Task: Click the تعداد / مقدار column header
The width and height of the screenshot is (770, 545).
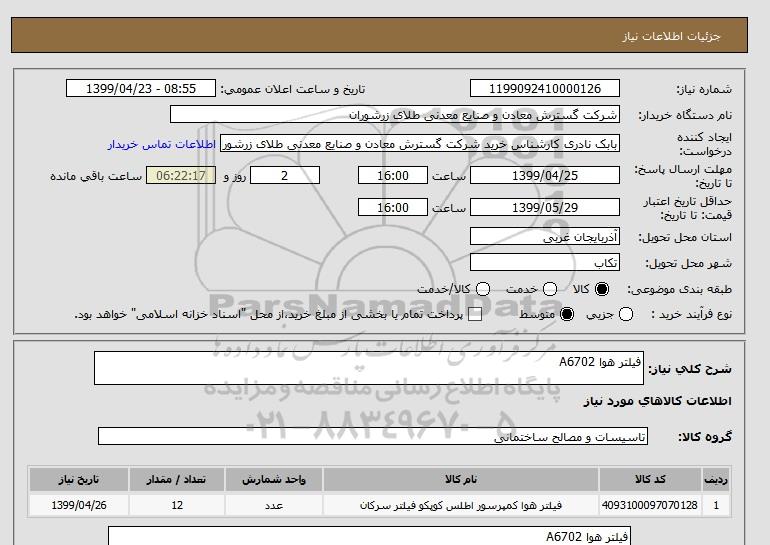Action: click(177, 479)
